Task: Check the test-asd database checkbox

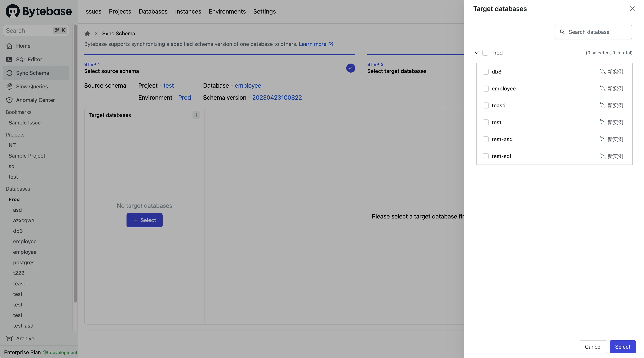Action: click(486, 139)
